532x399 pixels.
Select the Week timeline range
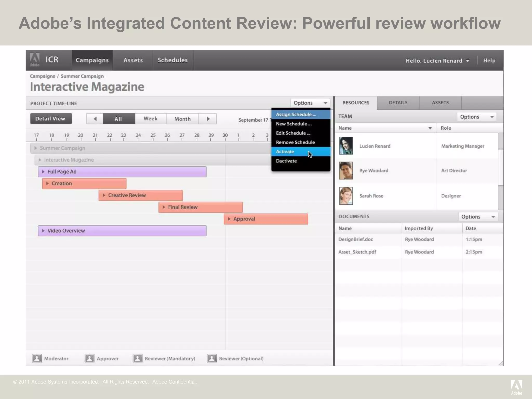coord(151,119)
